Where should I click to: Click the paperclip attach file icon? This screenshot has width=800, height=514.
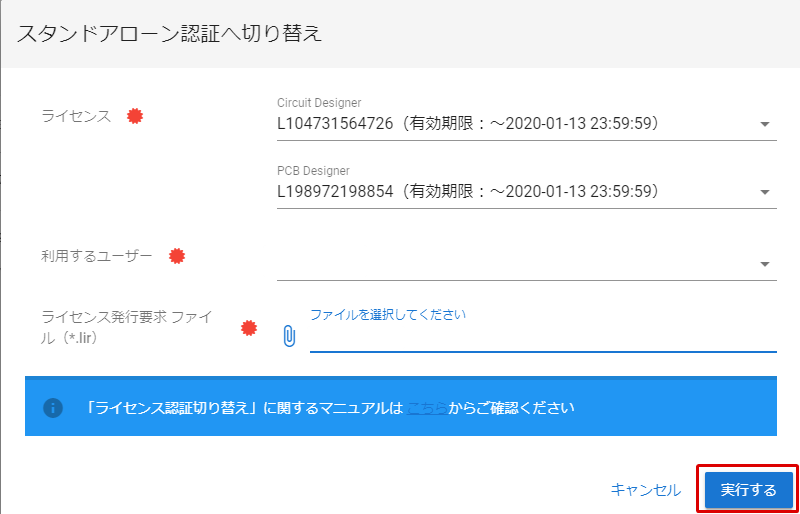pyautogui.click(x=289, y=336)
